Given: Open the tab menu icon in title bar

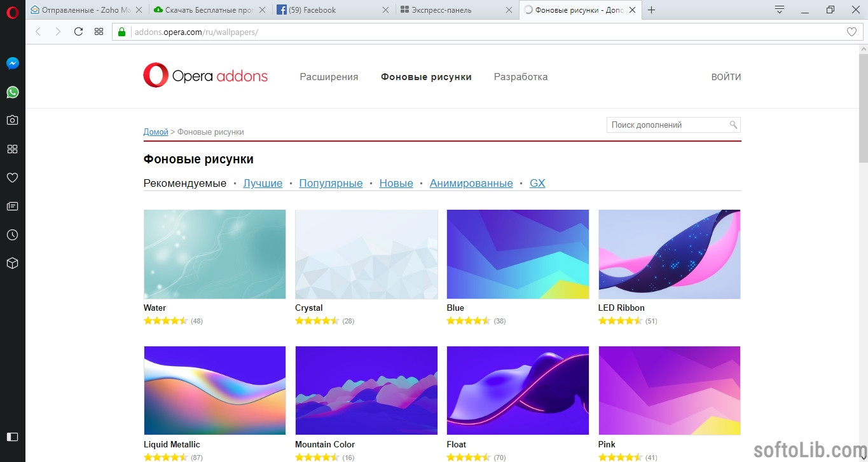Looking at the screenshot, I should click(x=780, y=10).
